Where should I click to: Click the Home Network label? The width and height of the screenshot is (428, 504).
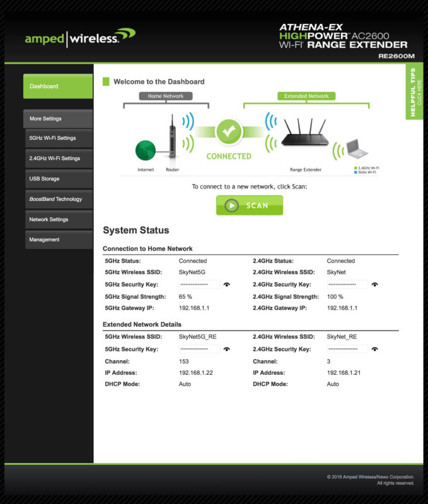coord(166,96)
